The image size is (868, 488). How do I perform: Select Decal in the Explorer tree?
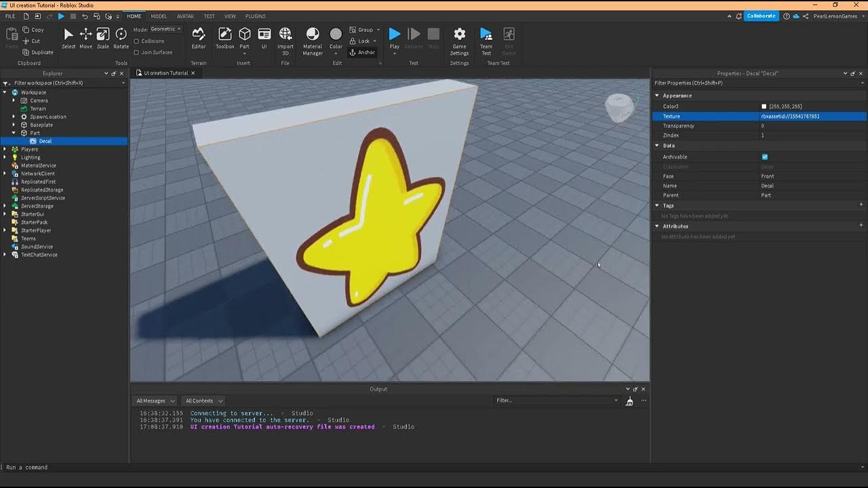click(45, 141)
